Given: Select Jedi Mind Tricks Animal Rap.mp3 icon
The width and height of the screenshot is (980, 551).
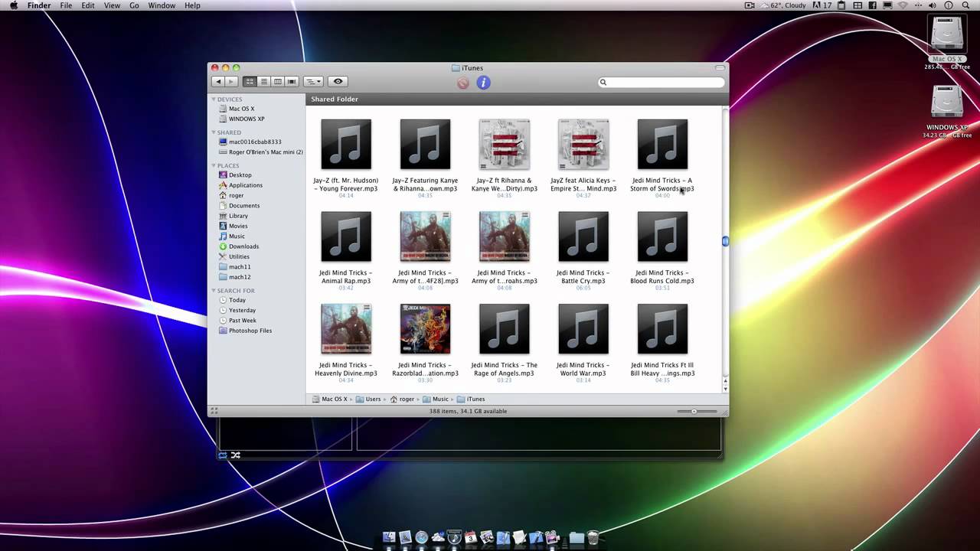Looking at the screenshot, I should (346, 236).
